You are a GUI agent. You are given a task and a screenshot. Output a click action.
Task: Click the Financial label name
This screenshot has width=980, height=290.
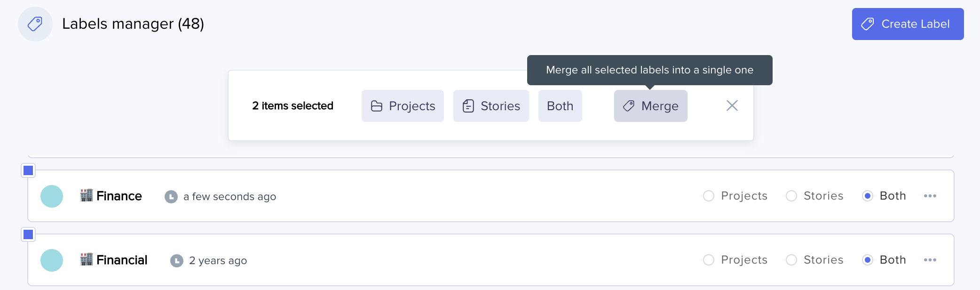tap(122, 259)
